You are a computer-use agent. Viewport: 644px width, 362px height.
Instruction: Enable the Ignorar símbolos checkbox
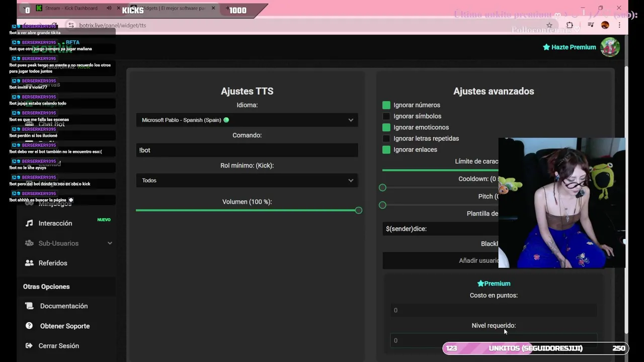point(386,116)
